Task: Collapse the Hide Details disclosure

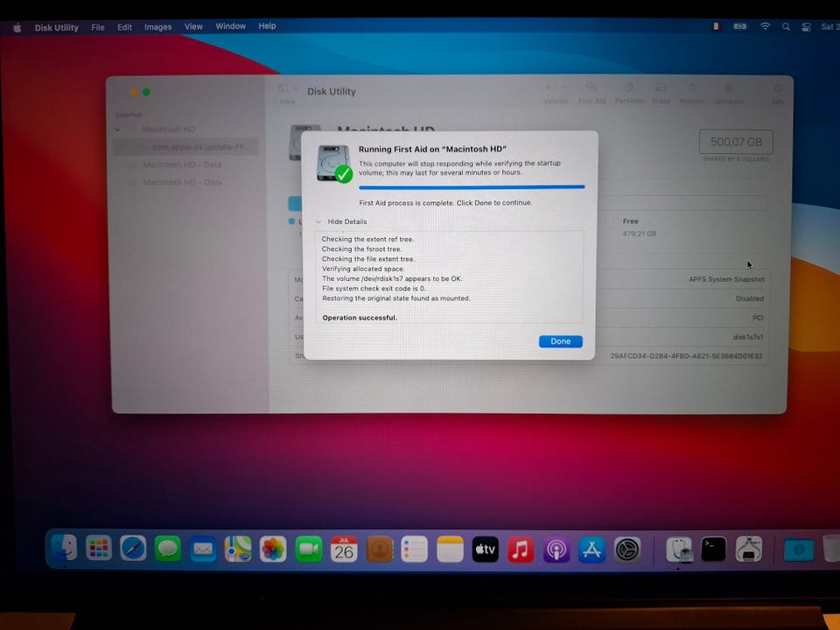Action: (x=318, y=221)
